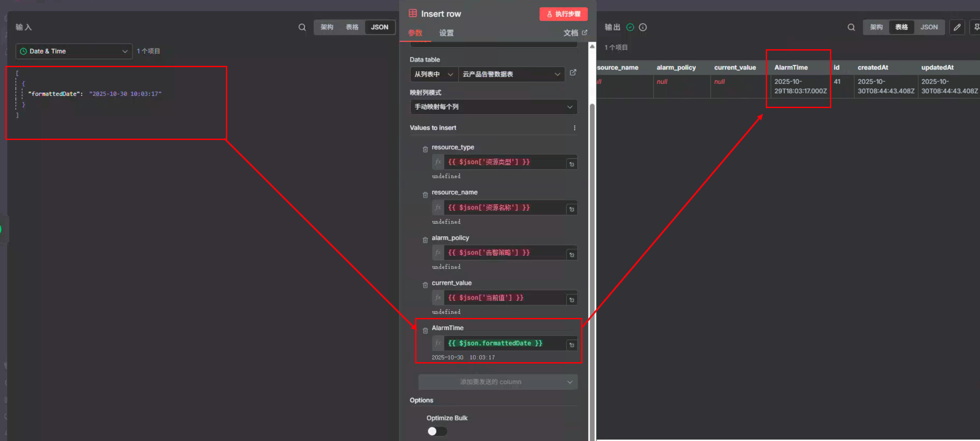The height and width of the screenshot is (441, 980).
Task: Open data table in new tab icon
Action: [572, 73]
